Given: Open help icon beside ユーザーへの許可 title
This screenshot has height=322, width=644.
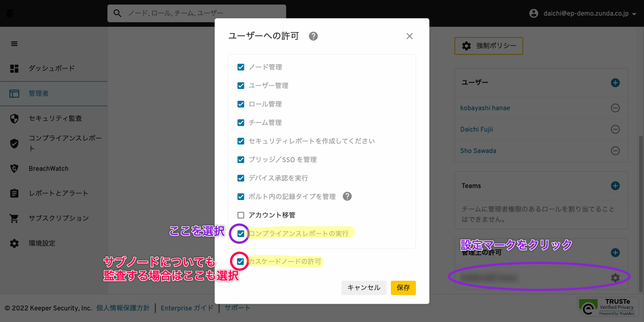Looking at the screenshot, I should pos(313,36).
